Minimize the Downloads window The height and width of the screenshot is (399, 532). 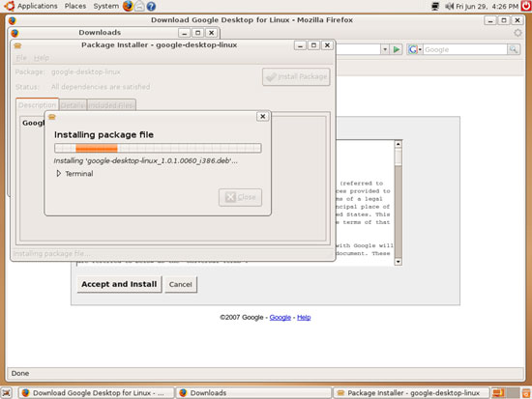point(184,33)
